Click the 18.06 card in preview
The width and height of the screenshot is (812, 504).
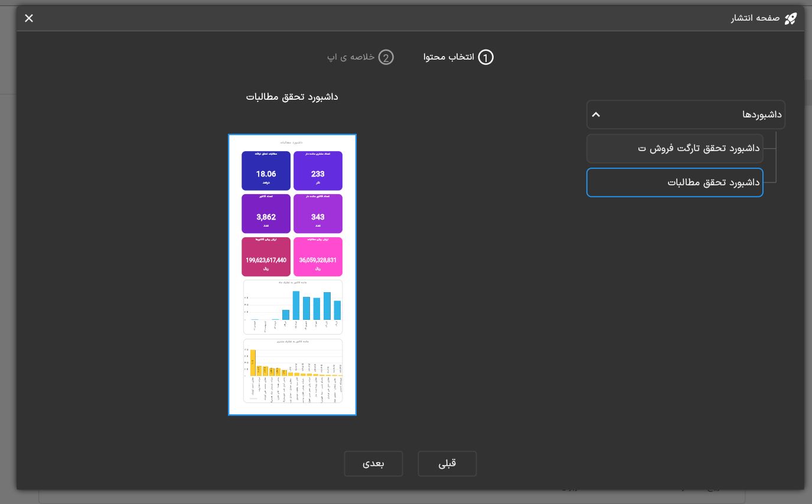266,171
